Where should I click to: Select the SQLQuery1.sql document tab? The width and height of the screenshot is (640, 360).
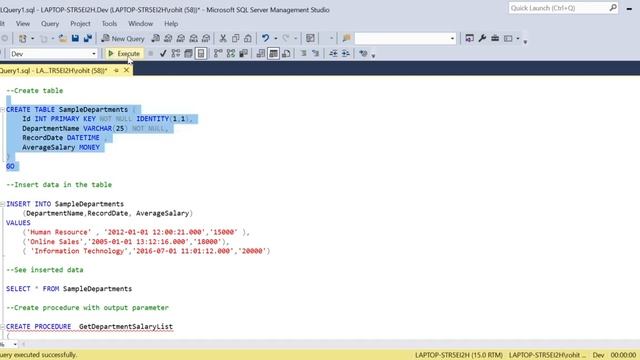pyautogui.click(x=53, y=71)
